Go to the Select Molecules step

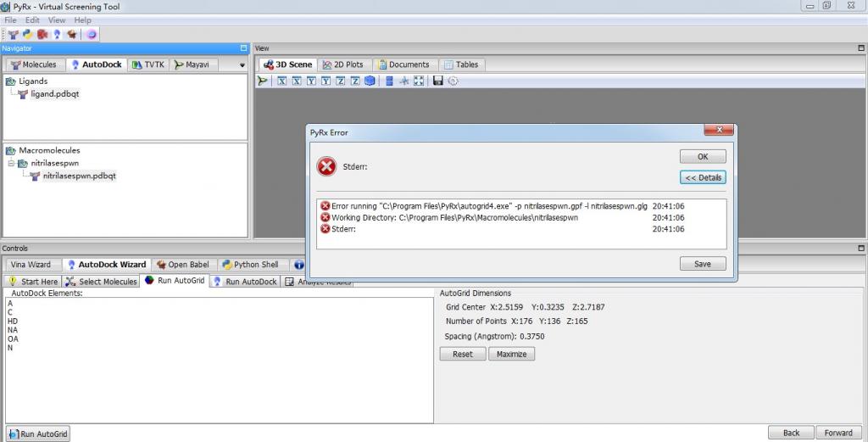point(102,282)
